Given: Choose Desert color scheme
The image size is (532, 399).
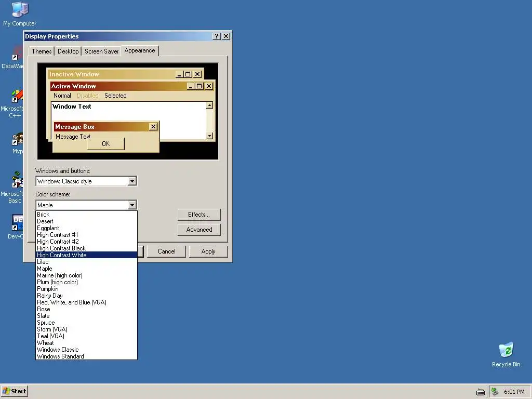Looking at the screenshot, I should pos(87,221).
